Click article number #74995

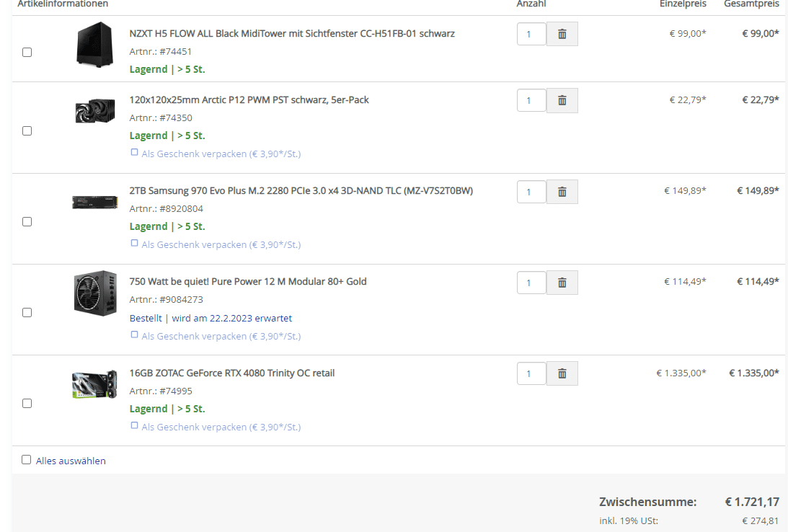click(x=176, y=391)
